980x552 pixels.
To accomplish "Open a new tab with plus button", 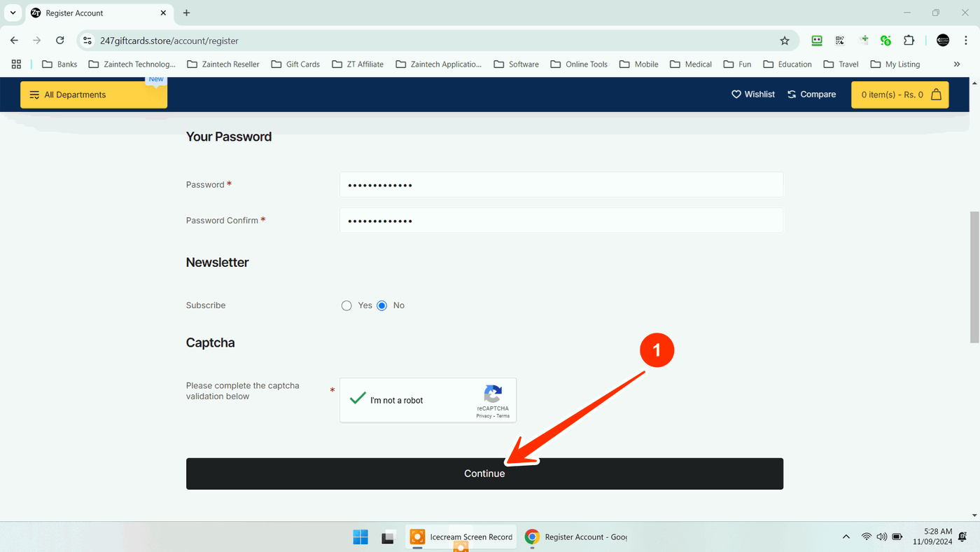I will tap(186, 13).
